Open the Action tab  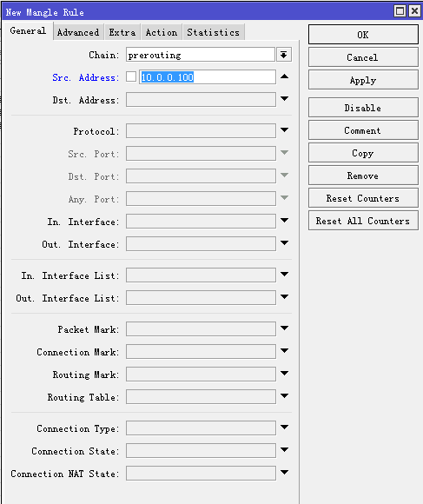162,32
